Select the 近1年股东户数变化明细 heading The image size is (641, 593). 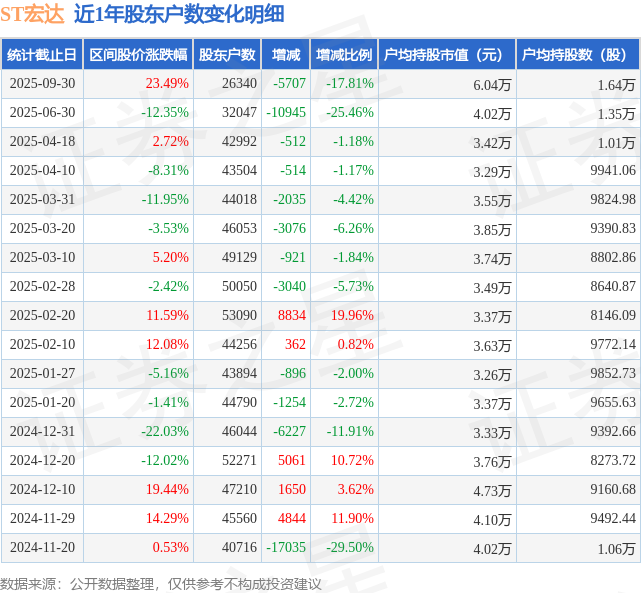click(179, 14)
